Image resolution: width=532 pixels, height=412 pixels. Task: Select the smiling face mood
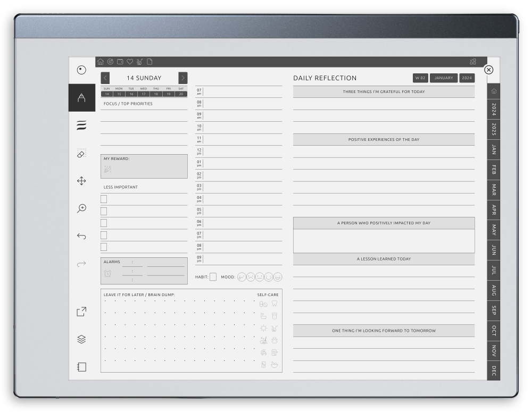tap(268, 277)
